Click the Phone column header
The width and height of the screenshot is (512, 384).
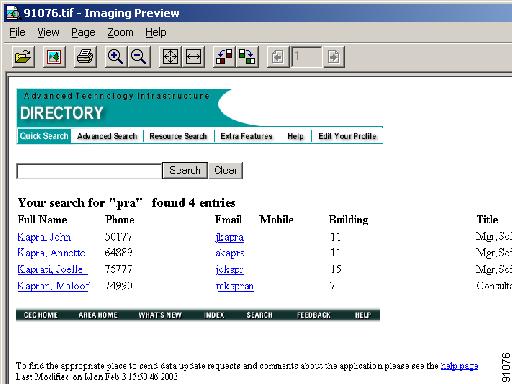(120, 220)
